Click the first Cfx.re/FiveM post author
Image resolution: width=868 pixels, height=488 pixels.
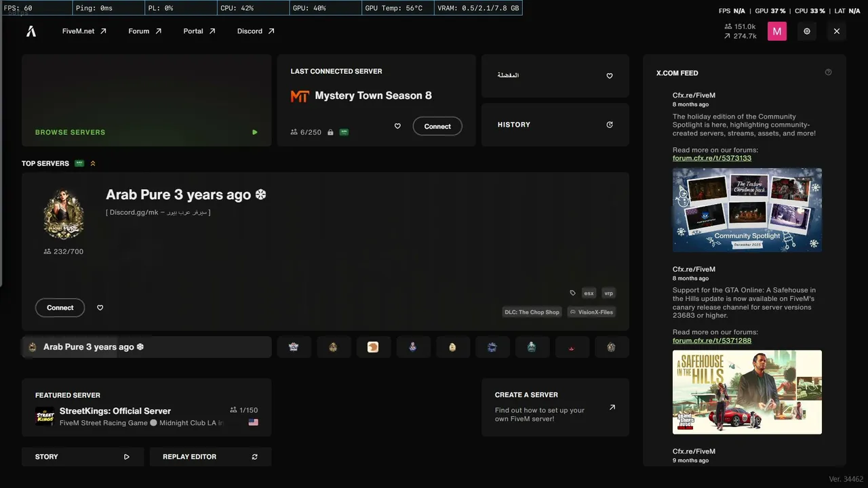click(694, 96)
